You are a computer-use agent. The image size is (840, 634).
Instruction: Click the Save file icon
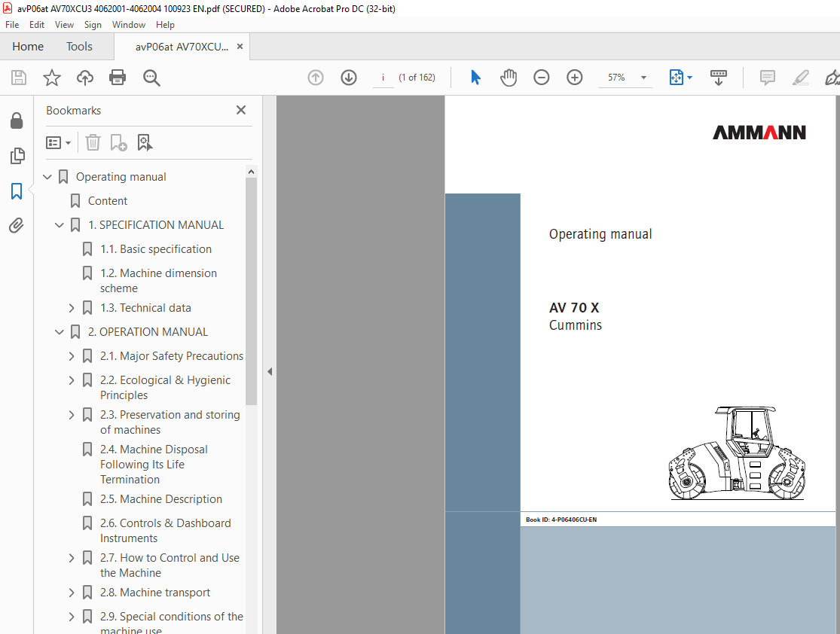coord(19,78)
